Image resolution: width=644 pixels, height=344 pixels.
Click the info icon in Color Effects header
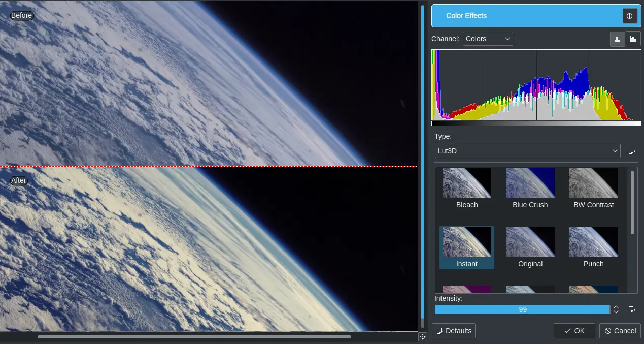tap(629, 16)
